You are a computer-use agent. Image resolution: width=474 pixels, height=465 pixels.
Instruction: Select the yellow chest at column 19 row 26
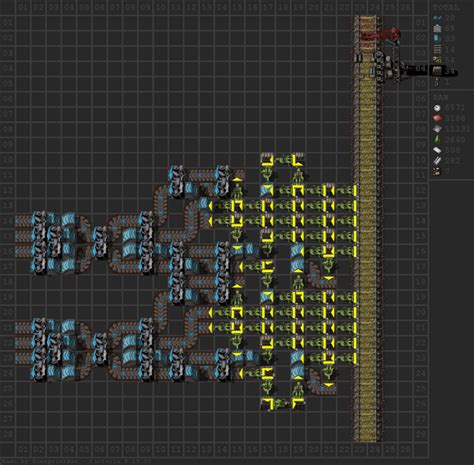click(298, 404)
